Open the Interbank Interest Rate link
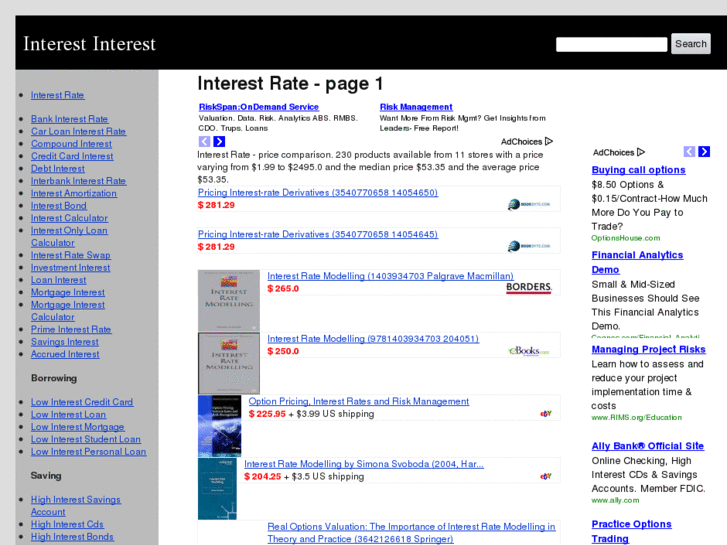 tap(78, 181)
